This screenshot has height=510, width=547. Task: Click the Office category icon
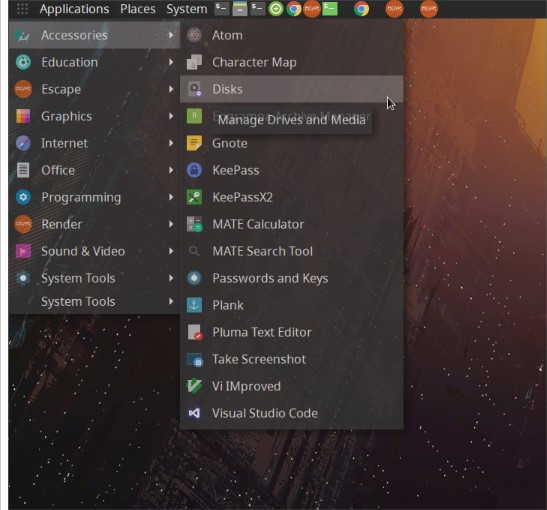[23, 170]
